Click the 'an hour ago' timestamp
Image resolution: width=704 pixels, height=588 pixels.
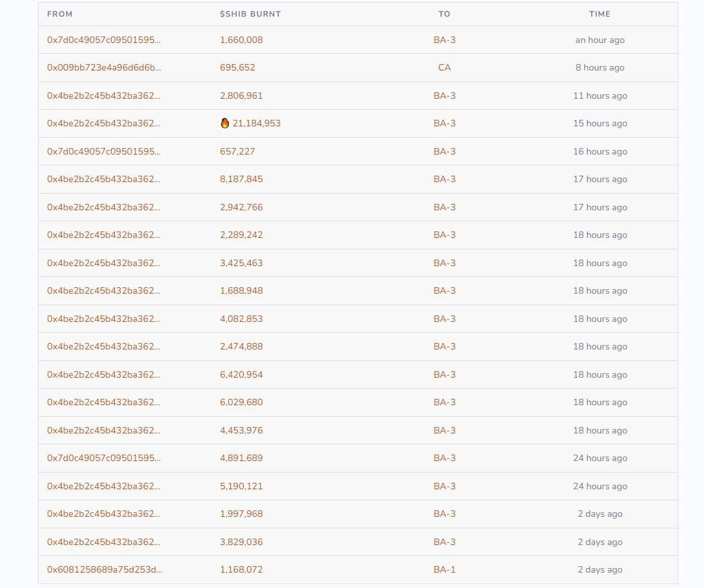coord(600,40)
